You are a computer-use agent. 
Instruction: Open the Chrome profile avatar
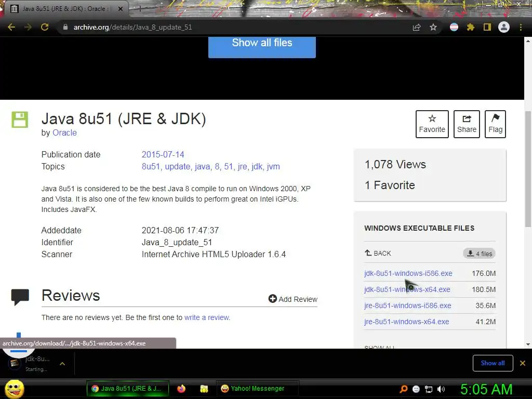[504, 27]
